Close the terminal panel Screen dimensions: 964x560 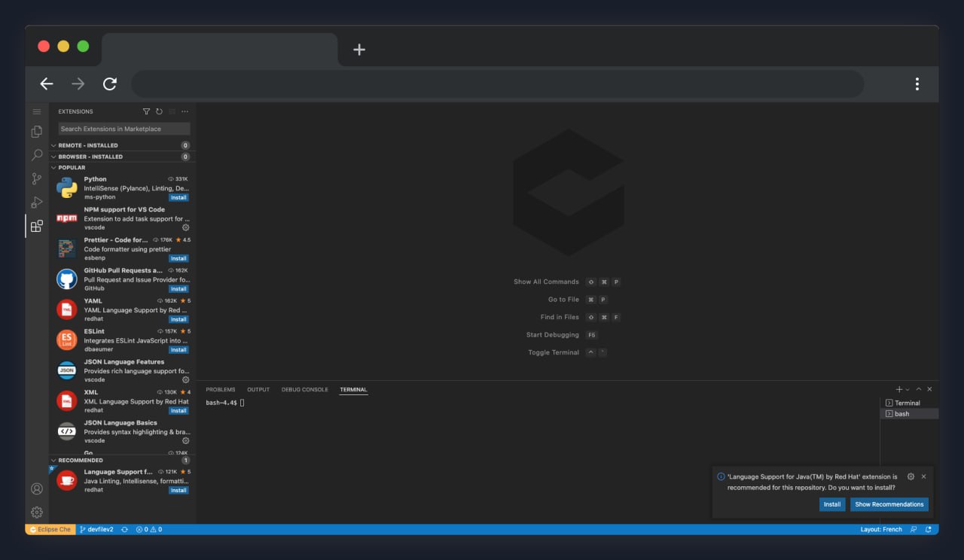929,389
